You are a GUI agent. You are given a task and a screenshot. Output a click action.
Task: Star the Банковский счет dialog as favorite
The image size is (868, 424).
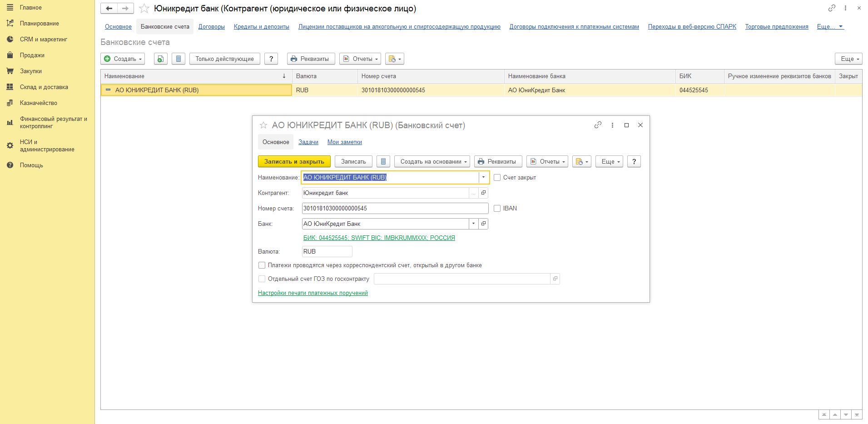pyautogui.click(x=263, y=125)
